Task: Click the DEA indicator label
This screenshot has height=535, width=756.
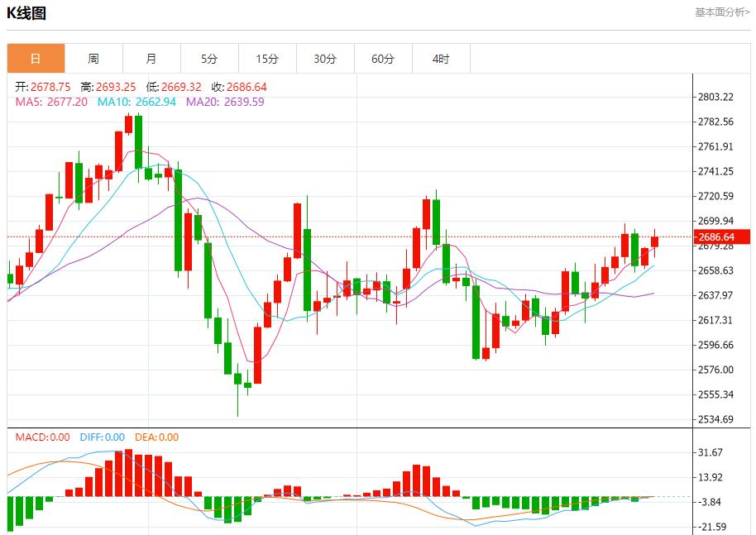Action: [x=157, y=437]
